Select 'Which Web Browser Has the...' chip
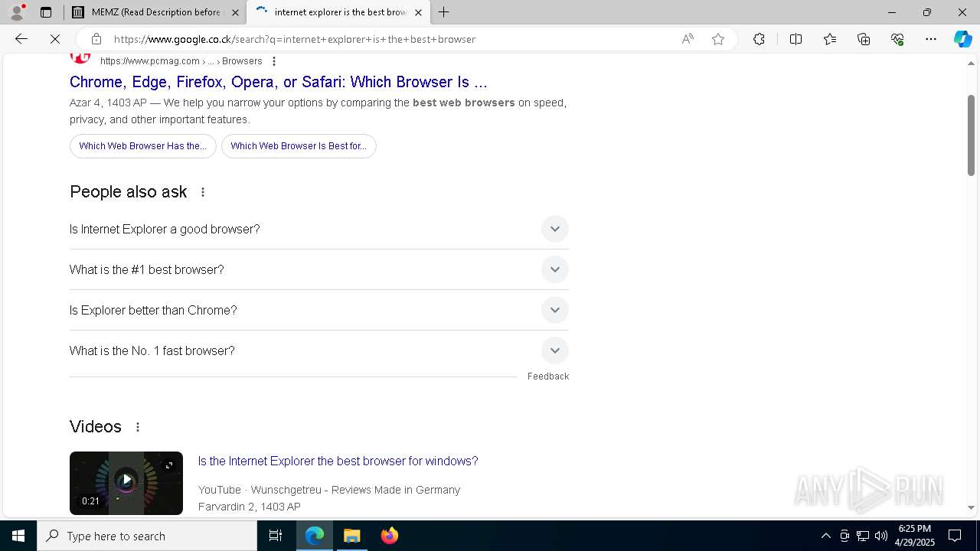980x551 pixels. 143,146
